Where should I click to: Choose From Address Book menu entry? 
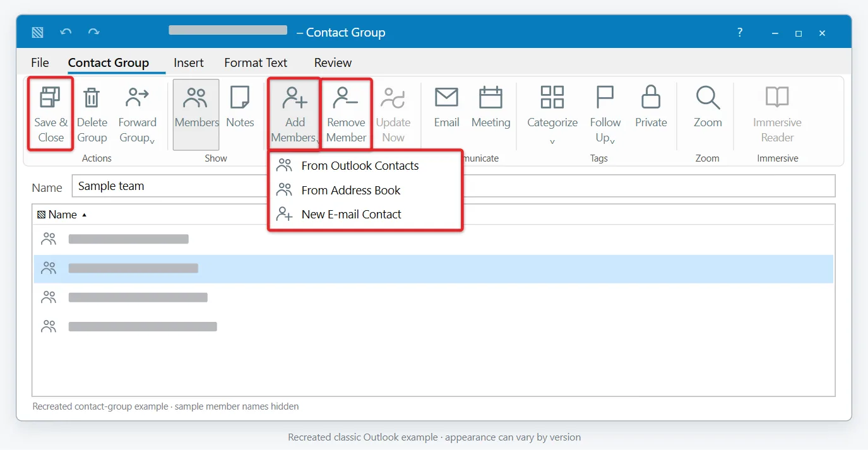[x=366, y=190]
